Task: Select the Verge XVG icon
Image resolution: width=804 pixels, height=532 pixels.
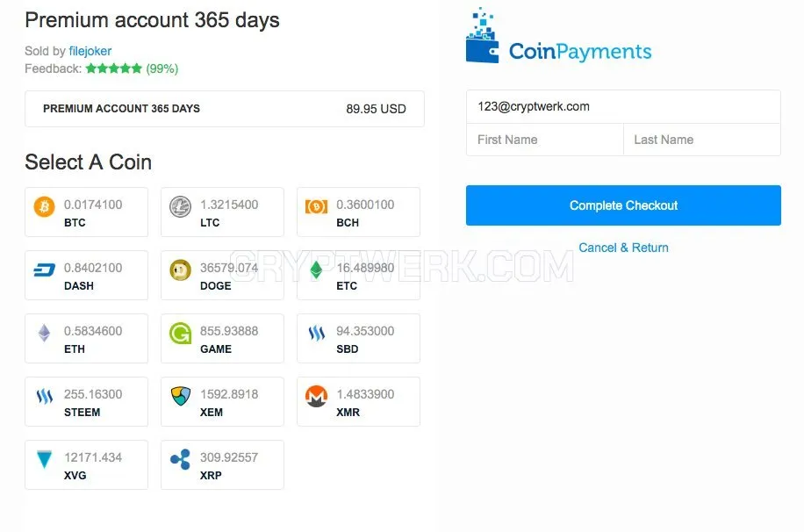Action: pos(45,459)
